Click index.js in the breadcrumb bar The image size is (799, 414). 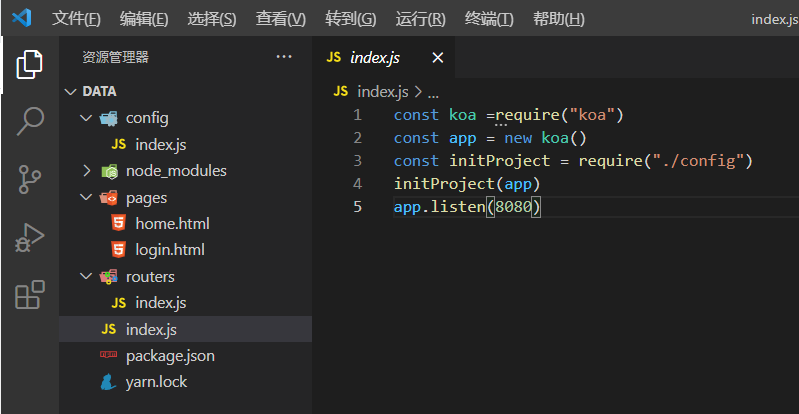click(382, 91)
